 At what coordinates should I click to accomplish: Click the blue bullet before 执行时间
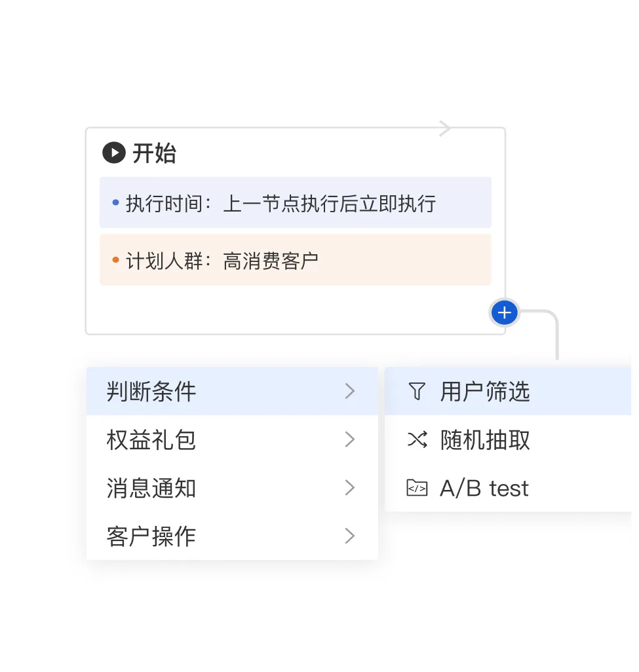tap(116, 203)
